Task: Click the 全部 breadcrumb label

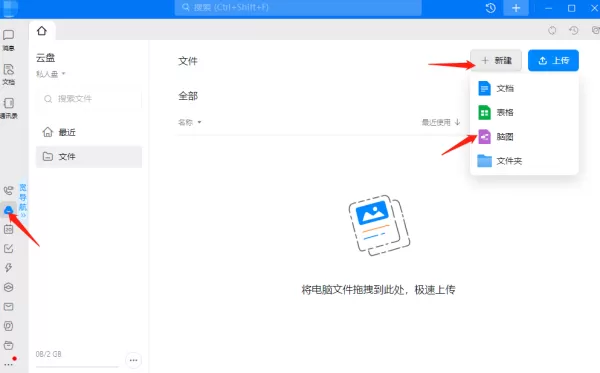Action: [x=188, y=96]
